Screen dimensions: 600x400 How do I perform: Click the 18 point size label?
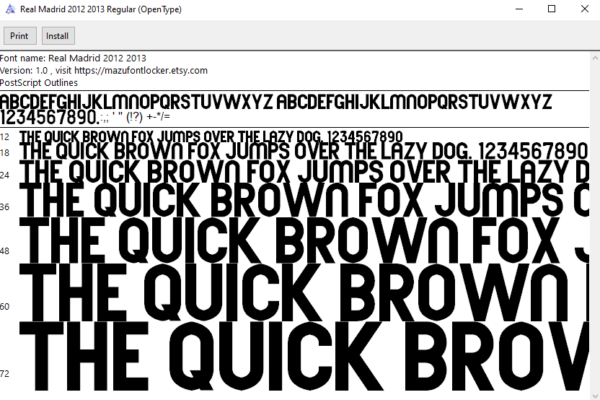pos(5,153)
